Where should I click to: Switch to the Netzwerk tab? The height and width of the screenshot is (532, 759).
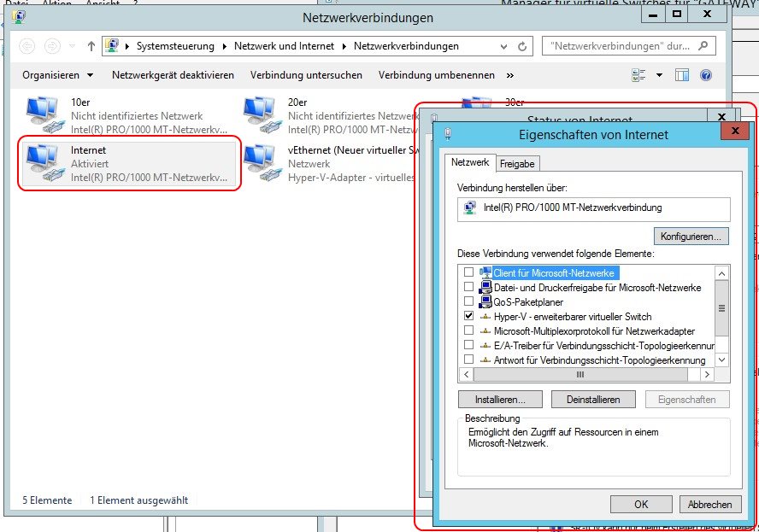tap(470, 162)
